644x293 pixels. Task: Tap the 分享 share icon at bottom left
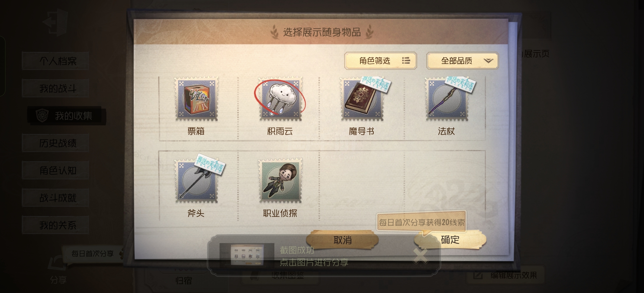point(58,270)
